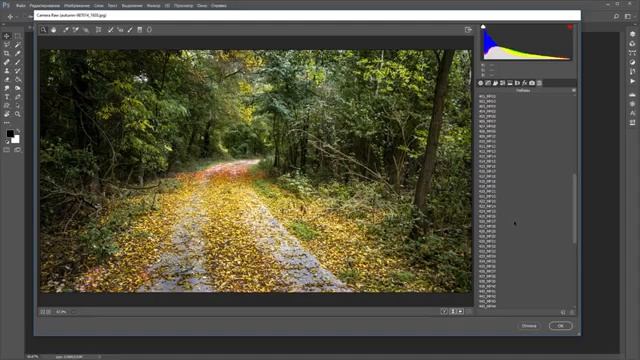The image size is (640, 360).
Task: Click the OK button in Camera Raw
Action: tap(560, 326)
